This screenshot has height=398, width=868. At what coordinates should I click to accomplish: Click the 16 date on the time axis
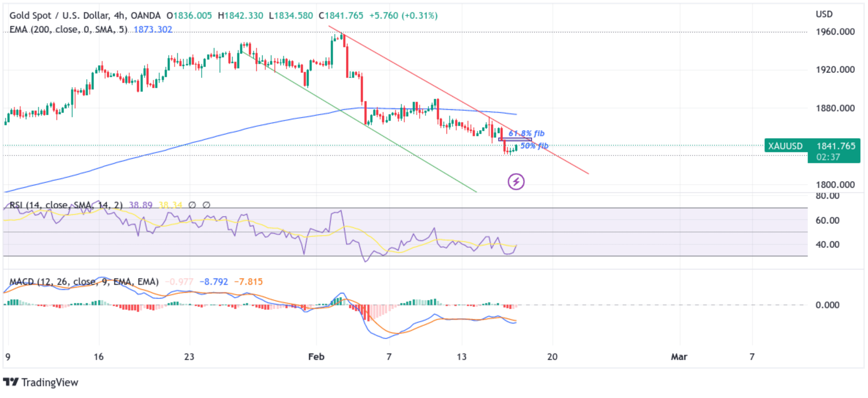click(98, 357)
